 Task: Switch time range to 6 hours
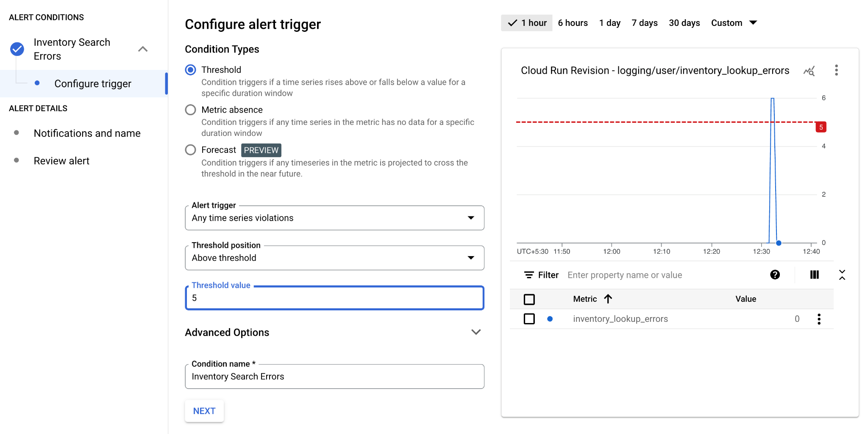573,23
